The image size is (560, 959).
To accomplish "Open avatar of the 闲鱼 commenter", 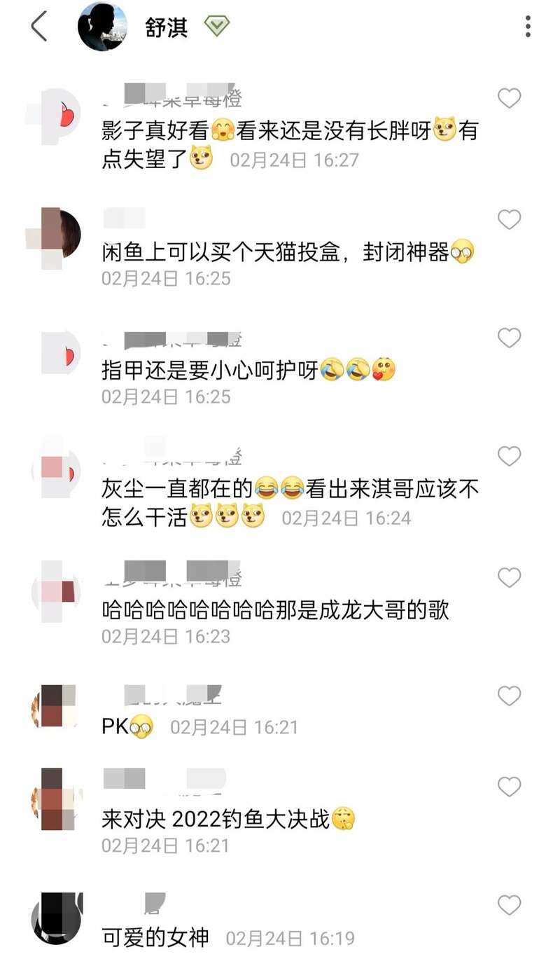I will 57,234.
